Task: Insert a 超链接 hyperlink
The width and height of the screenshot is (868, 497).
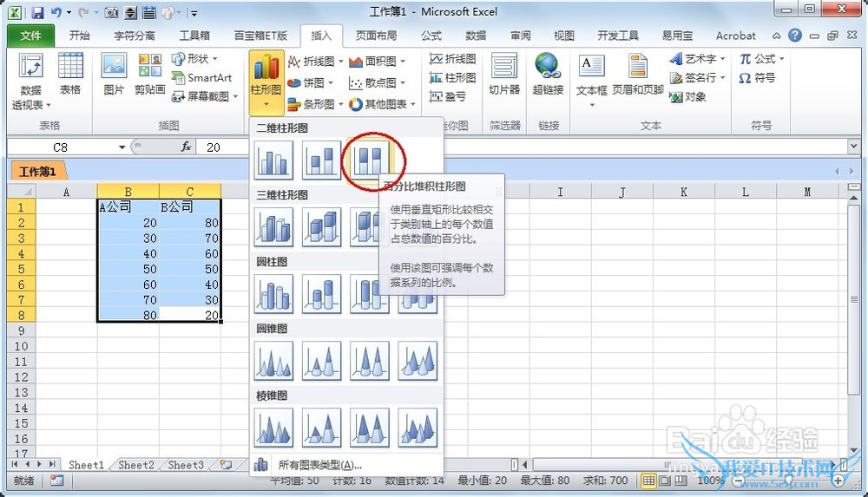Action: click(547, 74)
